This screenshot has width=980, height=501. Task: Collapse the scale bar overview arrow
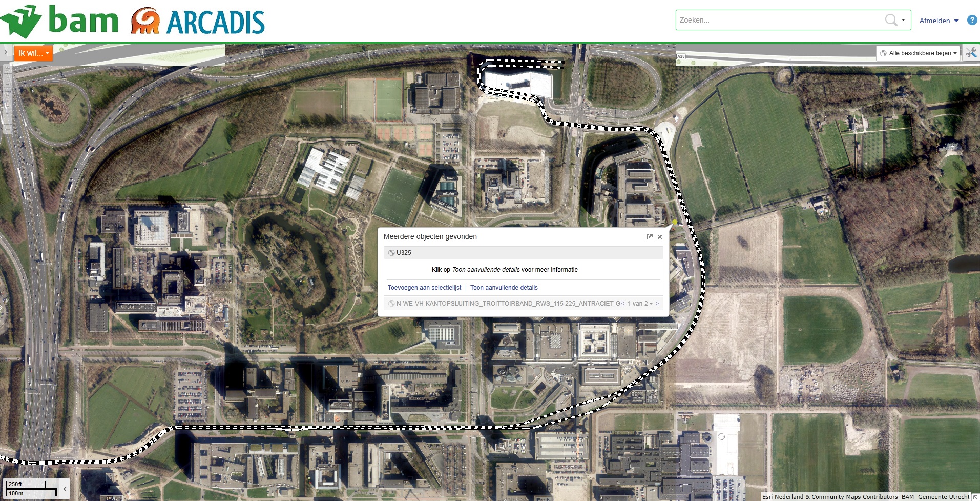[65, 489]
